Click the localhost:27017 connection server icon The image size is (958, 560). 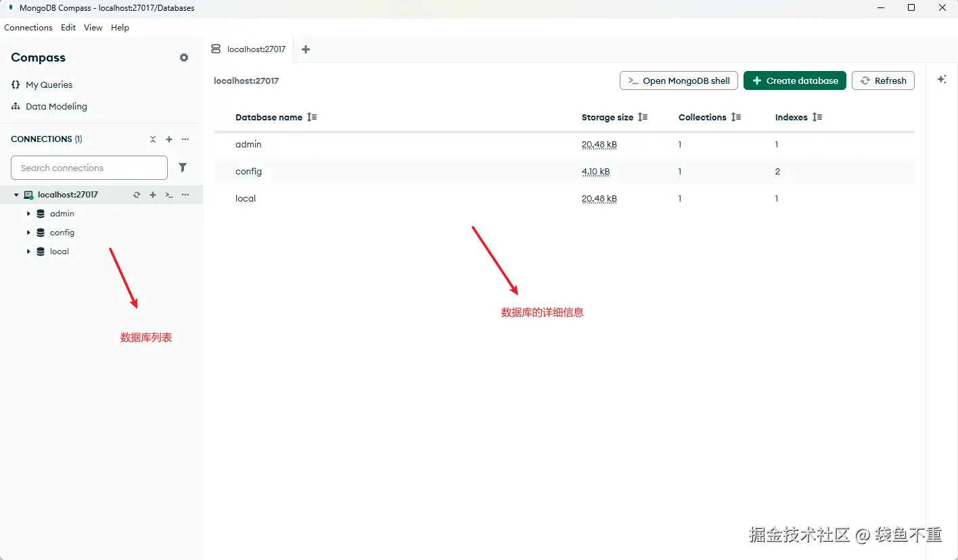[x=28, y=195]
